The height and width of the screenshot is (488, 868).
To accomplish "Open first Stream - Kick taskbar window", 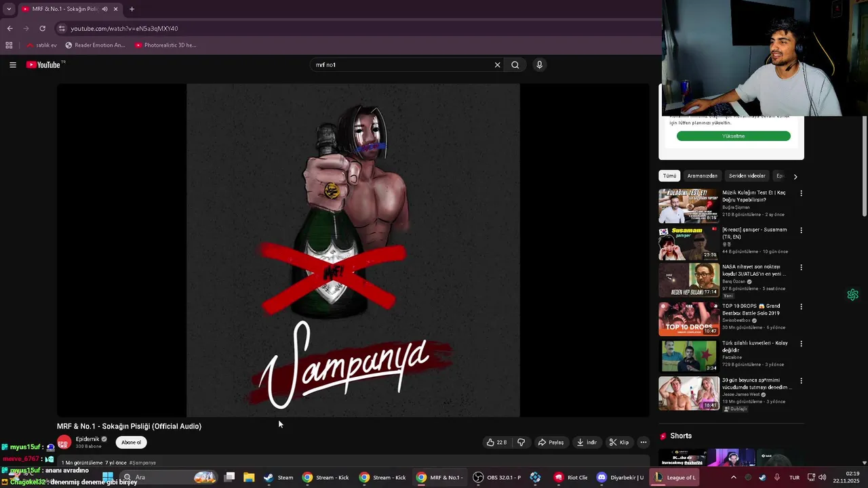I will (326, 477).
